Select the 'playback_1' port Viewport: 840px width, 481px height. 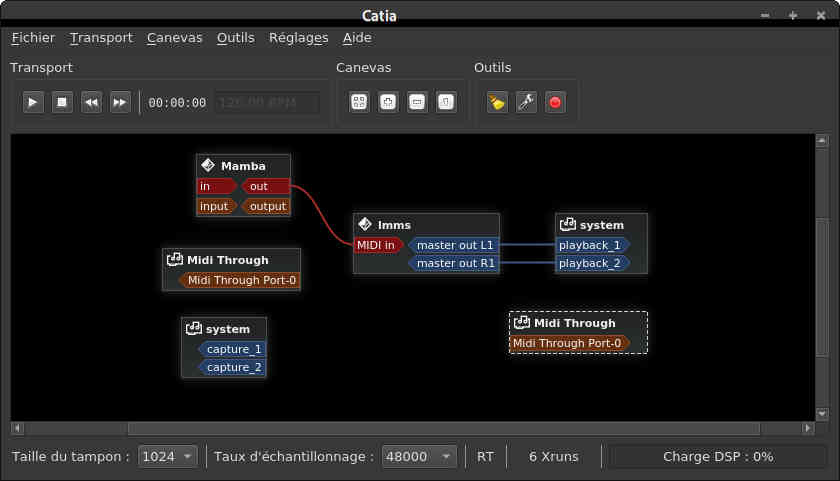[592, 245]
